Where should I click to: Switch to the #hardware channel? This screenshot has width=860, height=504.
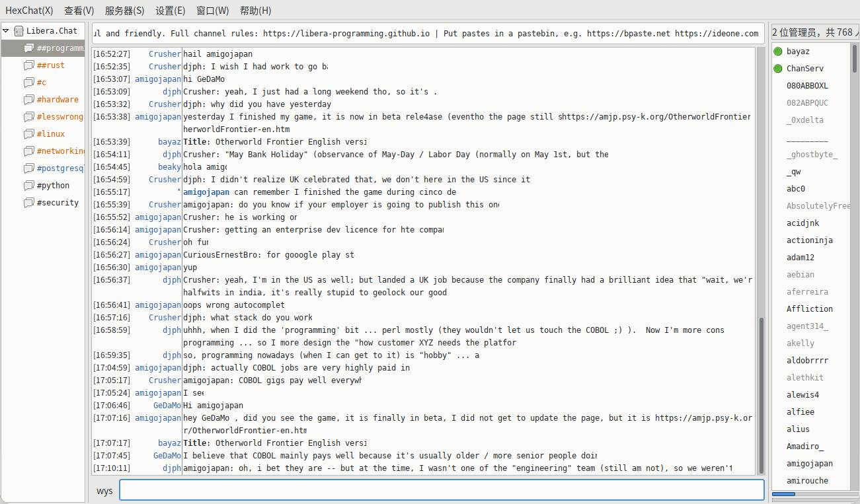(x=58, y=99)
